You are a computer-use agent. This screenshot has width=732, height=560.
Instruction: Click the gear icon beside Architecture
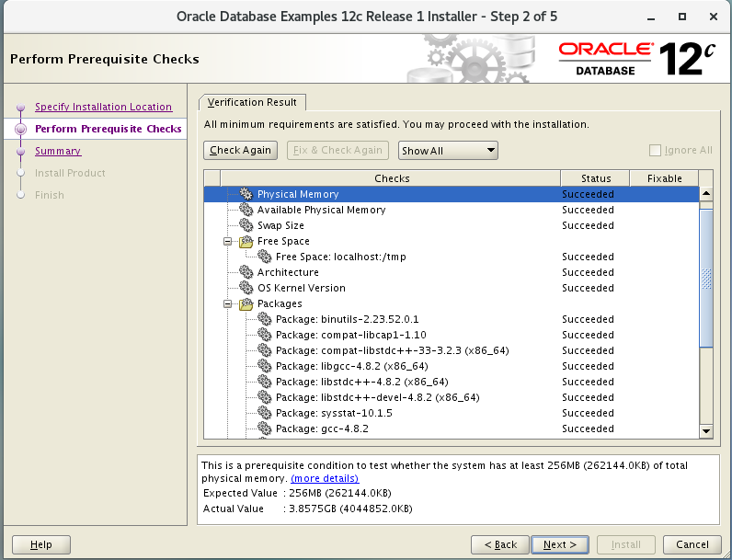pyautogui.click(x=246, y=271)
